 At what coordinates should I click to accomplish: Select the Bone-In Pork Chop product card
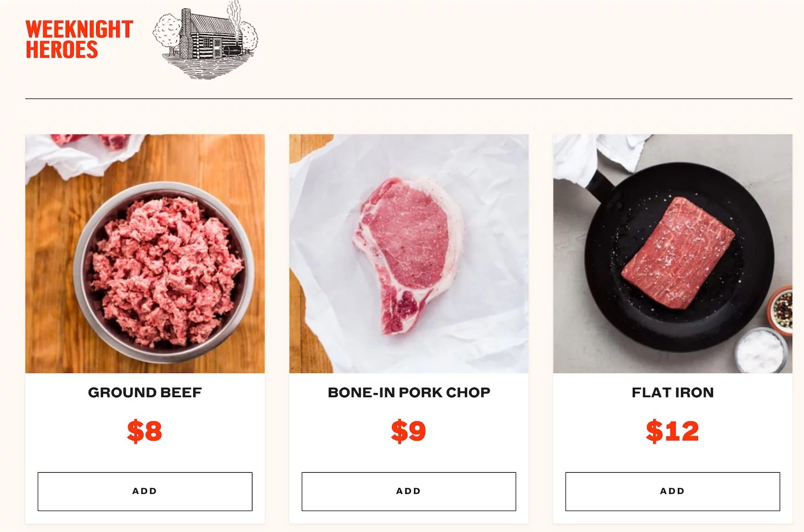409,329
